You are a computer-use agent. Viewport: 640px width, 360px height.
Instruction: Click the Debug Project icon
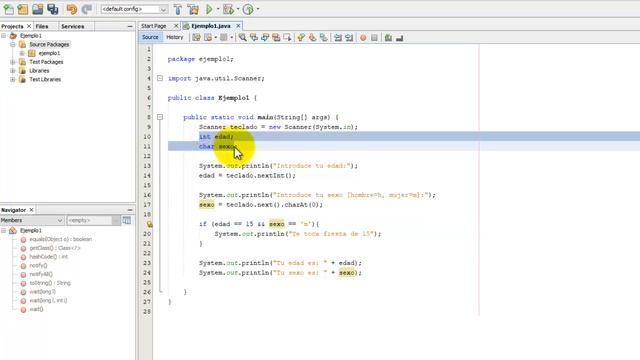(228, 9)
